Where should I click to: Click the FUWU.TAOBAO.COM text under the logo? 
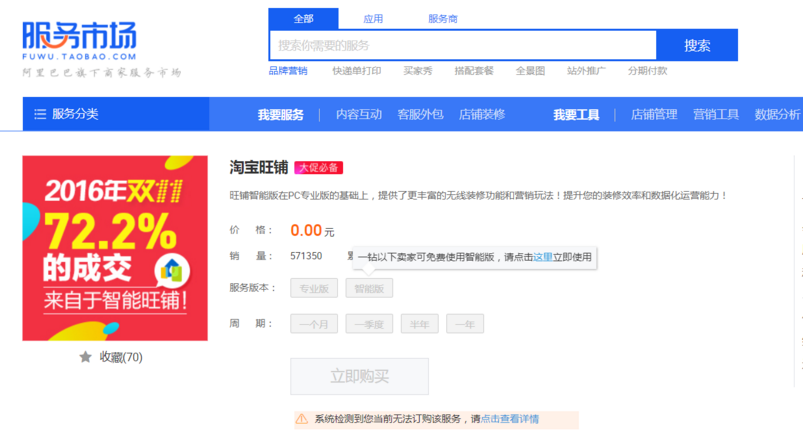click(x=79, y=56)
